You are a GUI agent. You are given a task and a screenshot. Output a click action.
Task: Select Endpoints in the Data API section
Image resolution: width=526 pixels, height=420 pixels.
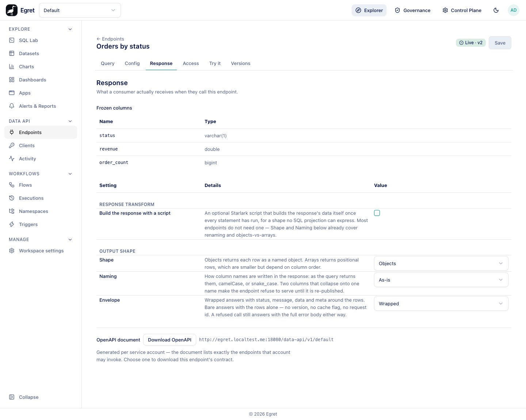[x=41, y=132]
